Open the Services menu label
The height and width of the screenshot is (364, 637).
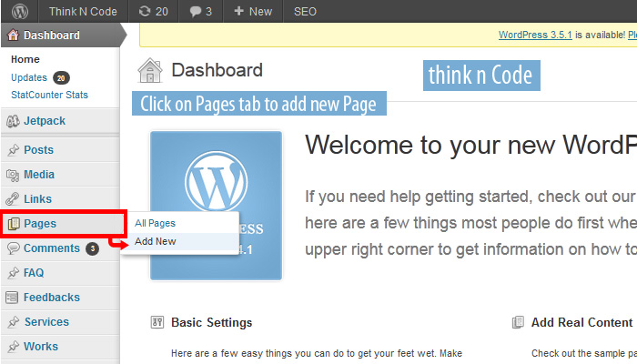[46, 322]
